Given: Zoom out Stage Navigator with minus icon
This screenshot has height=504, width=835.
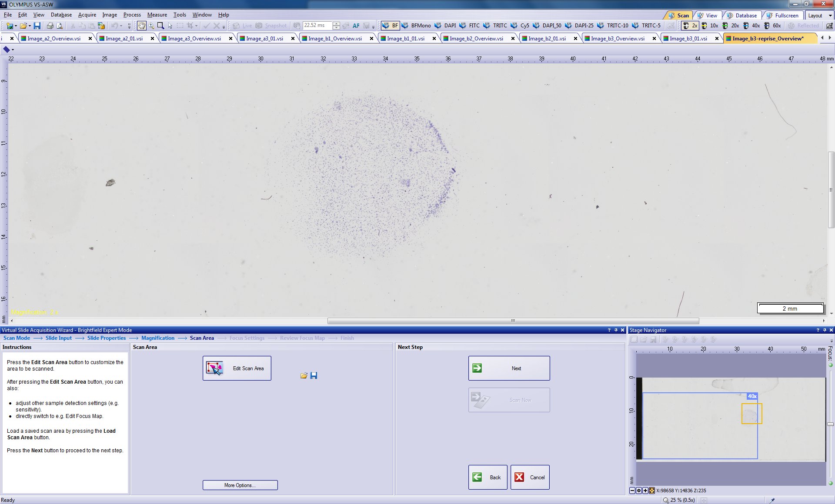Looking at the screenshot, I should [x=632, y=491].
